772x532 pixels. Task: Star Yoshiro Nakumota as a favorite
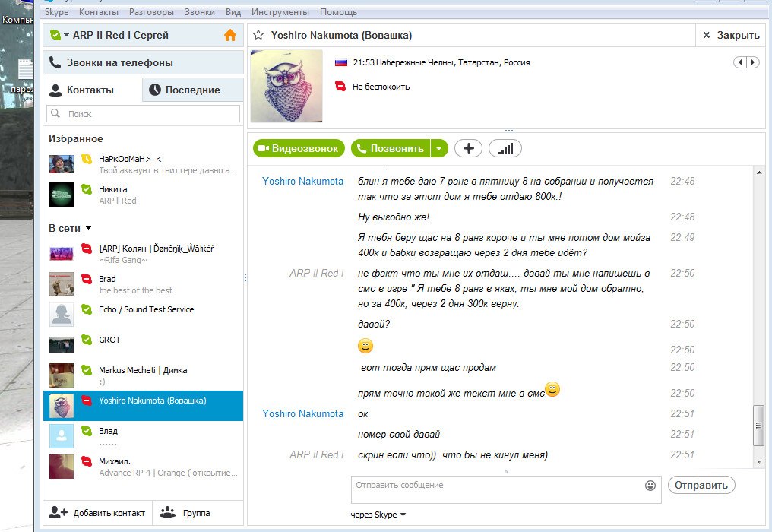[258, 35]
